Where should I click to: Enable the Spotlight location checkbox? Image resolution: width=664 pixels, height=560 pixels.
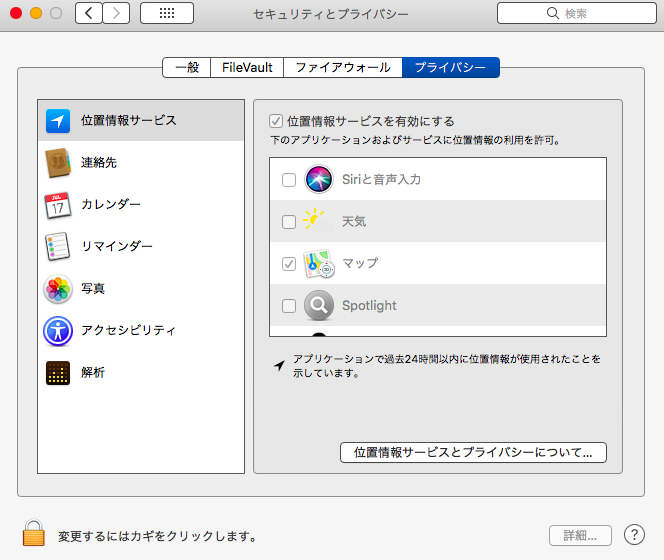tap(288, 306)
